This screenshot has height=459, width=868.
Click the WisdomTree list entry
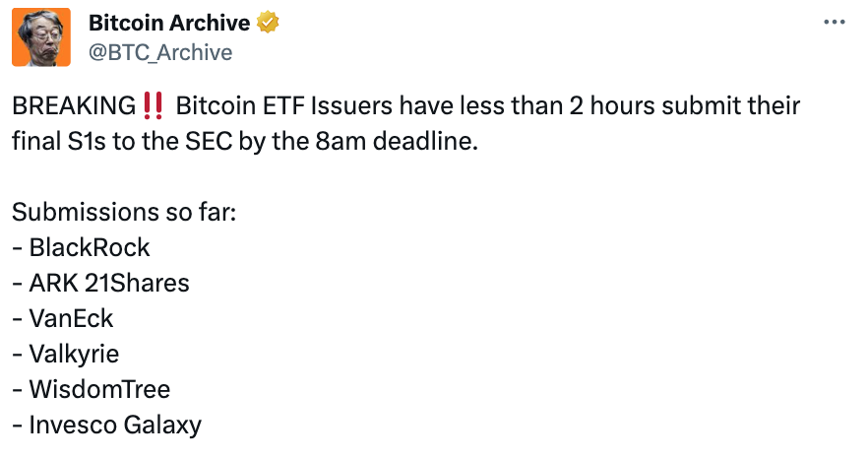pos(99,389)
